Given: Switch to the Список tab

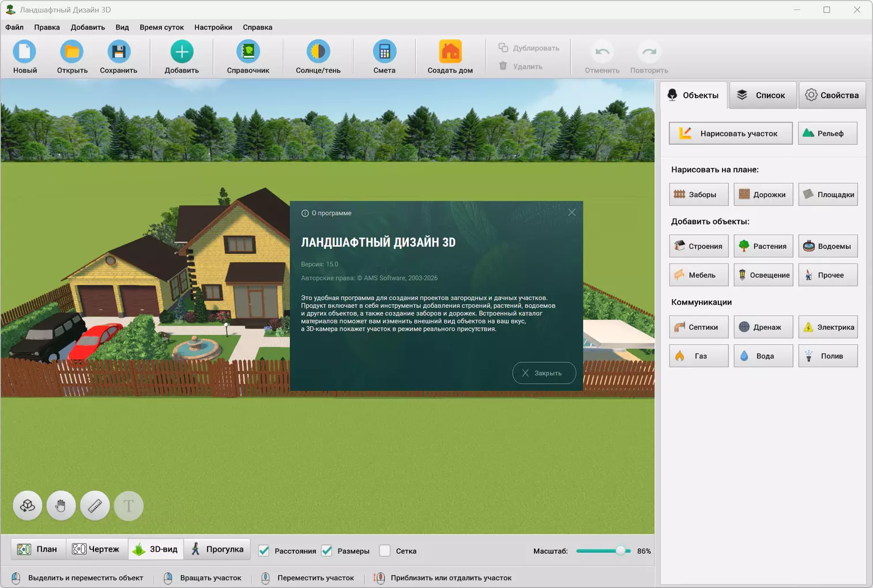Looking at the screenshot, I should pyautogui.click(x=763, y=95).
